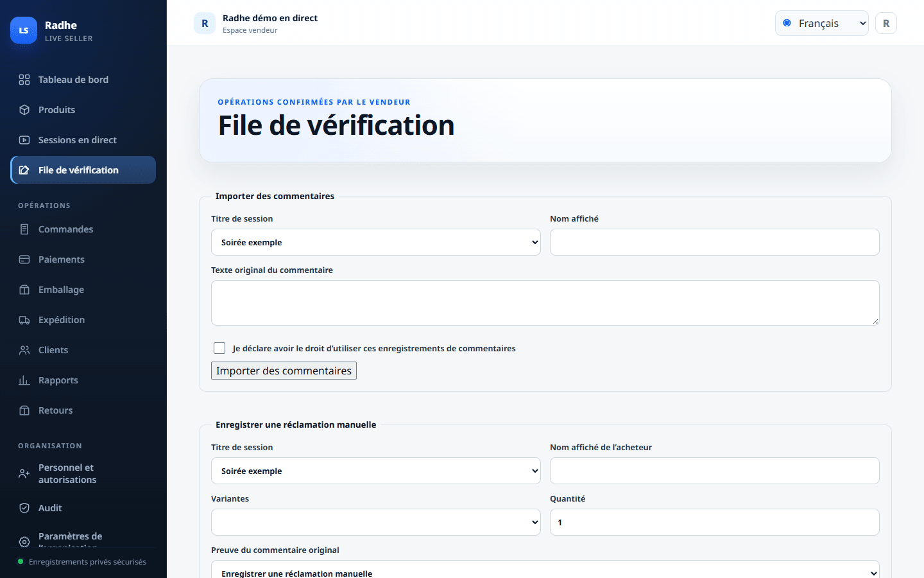
Task: Click the Emballage package icon
Action: (24, 290)
